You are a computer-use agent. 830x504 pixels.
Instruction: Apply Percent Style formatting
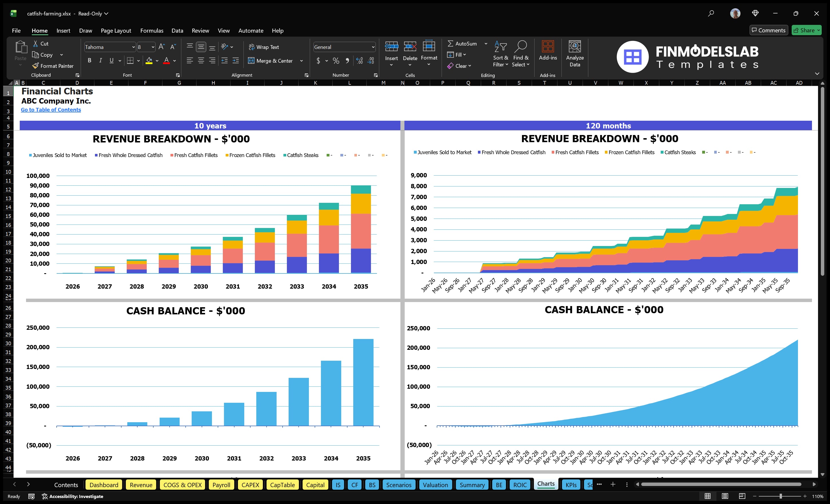click(336, 61)
